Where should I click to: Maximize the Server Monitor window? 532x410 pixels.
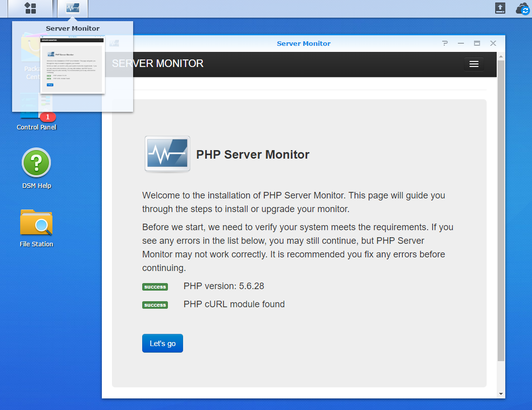pos(477,43)
